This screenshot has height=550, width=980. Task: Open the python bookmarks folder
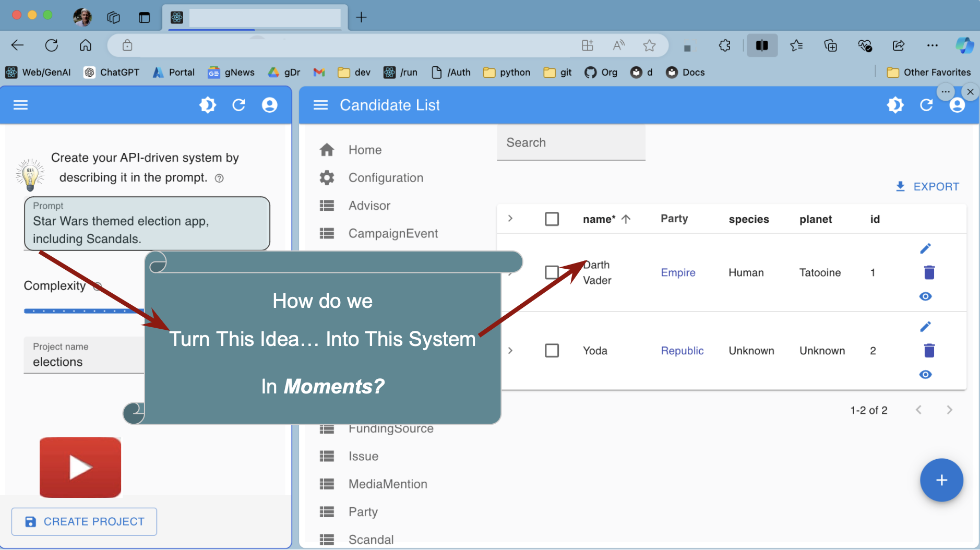click(x=507, y=72)
